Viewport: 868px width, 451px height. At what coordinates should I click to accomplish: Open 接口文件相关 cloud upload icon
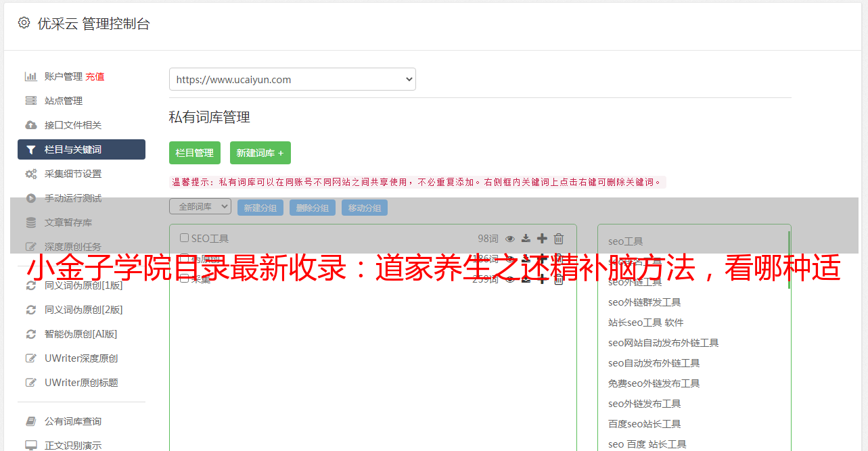pos(30,125)
